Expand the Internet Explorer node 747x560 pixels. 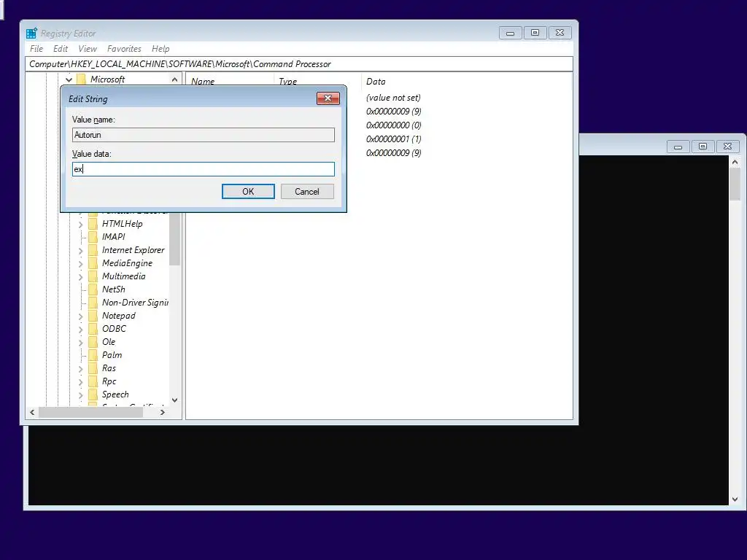[80, 251]
